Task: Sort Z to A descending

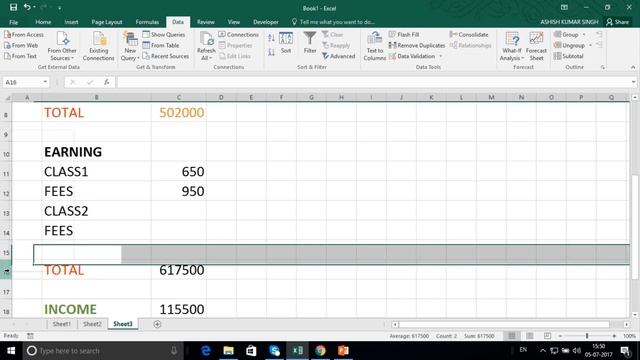Action: 271,52
